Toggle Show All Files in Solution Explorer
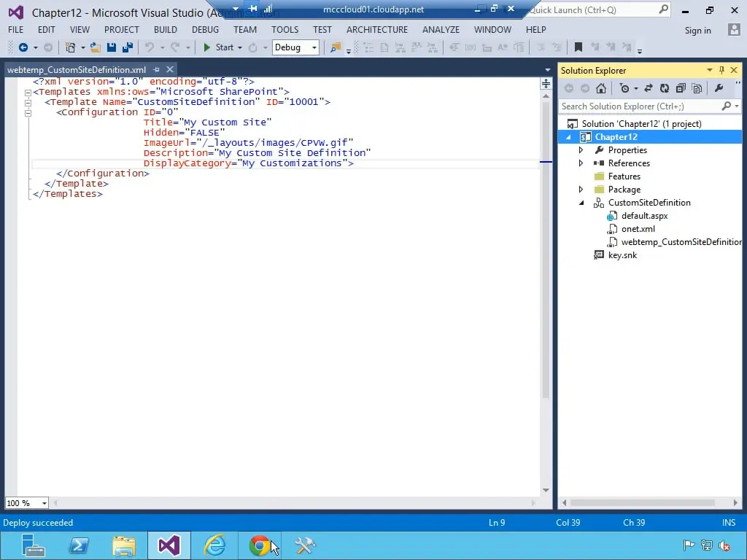747x560 pixels. coord(697,87)
